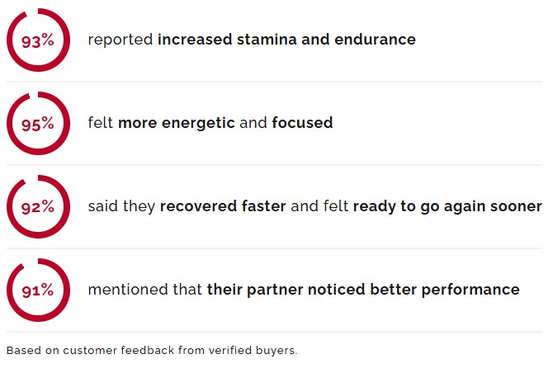Click "and felt" after "recovered faster"
Viewport: 553px width, 392px height.
pyautogui.click(x=319, y=206)
